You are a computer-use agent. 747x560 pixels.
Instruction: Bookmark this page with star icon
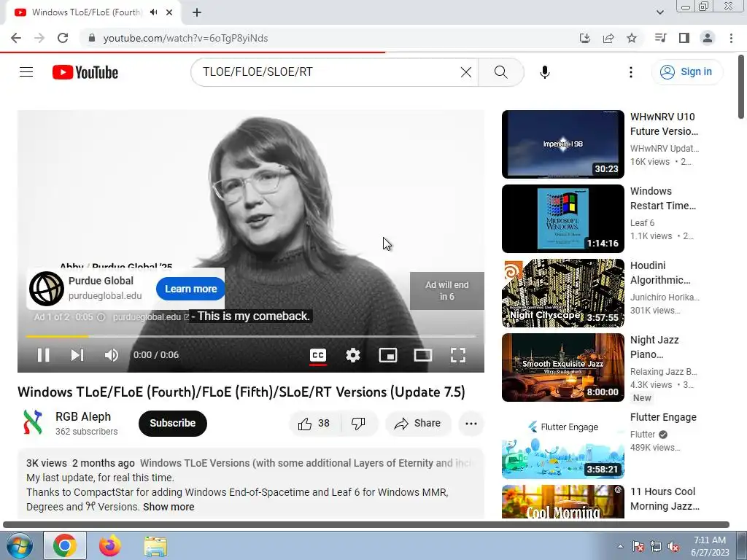coord(631,38)
